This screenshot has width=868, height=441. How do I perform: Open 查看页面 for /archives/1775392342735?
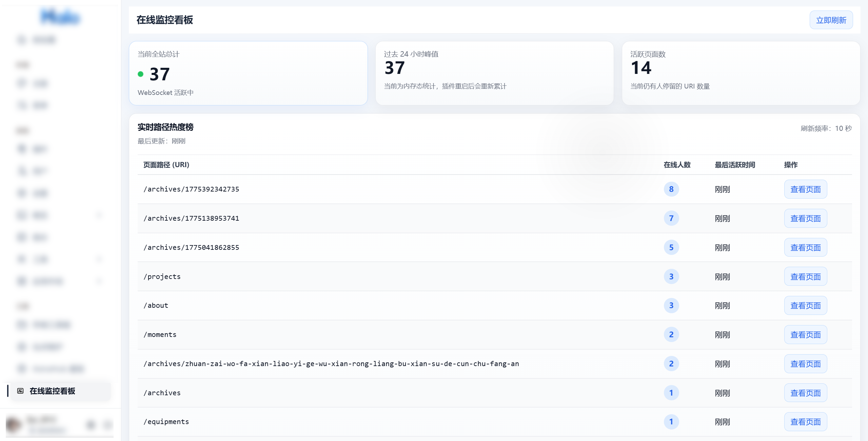tap(805, 189)
